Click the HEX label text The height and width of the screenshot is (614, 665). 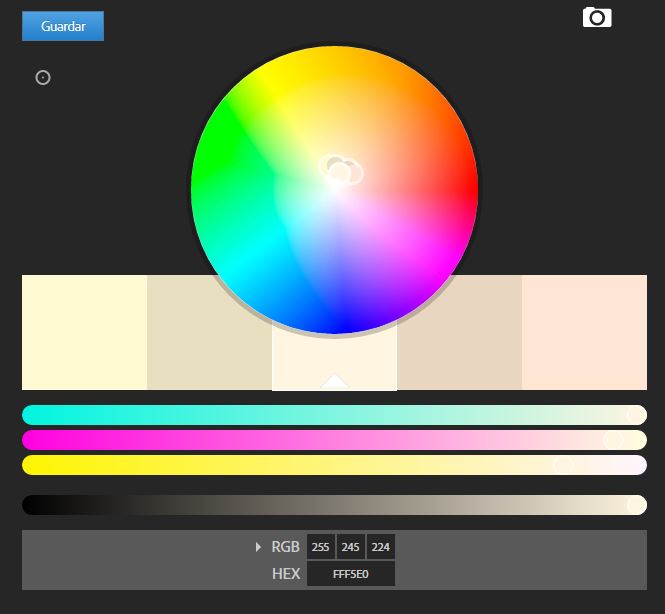286,574
